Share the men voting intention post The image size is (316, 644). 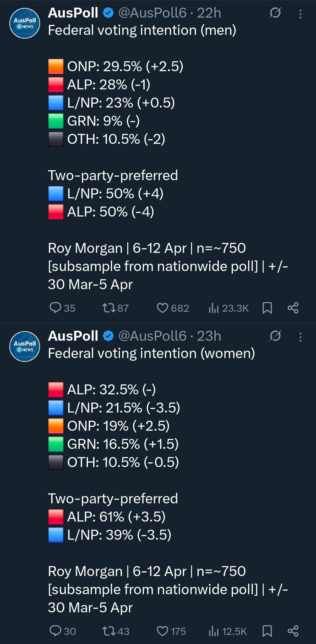[x=293, y=308]
